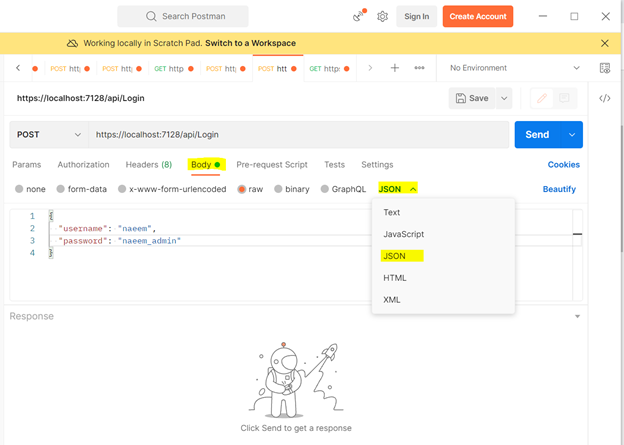The image size is (624, 445).
Task: Add a new request tab
Action: 394,68
